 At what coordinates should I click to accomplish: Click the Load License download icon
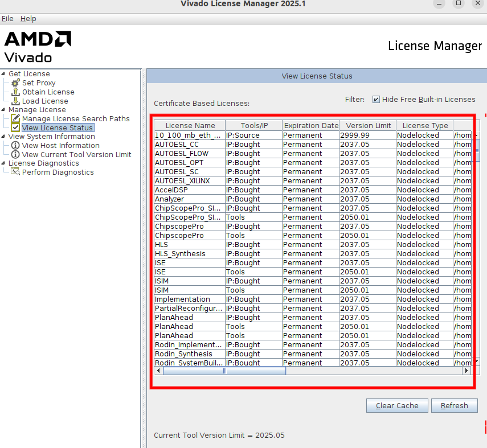tap(15, 101)
